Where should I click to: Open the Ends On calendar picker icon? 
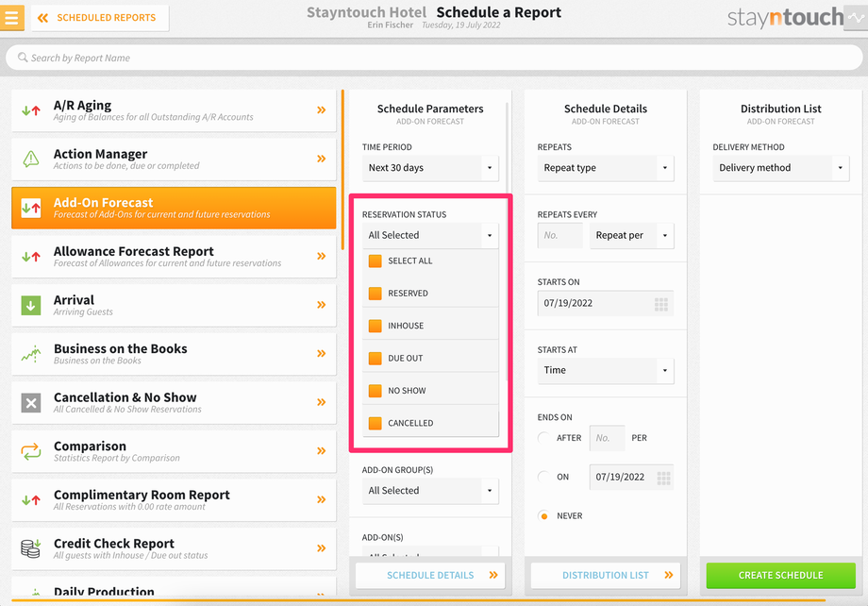coord(663,478)
